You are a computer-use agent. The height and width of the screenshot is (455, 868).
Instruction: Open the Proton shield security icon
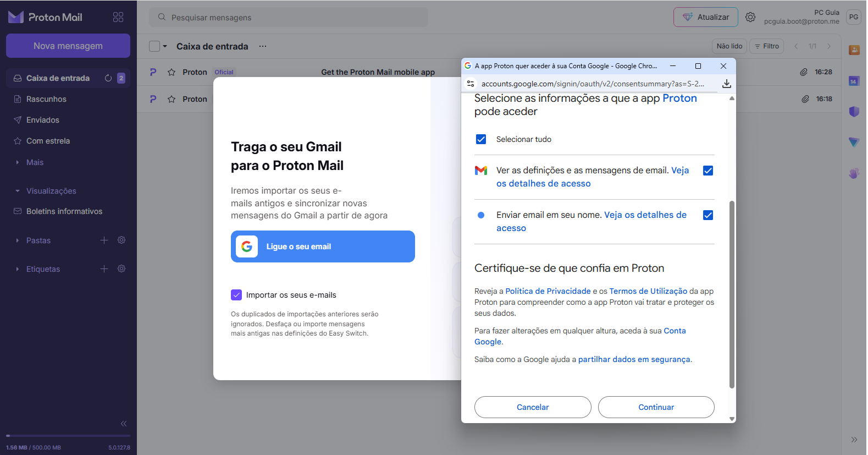(854, 111)
